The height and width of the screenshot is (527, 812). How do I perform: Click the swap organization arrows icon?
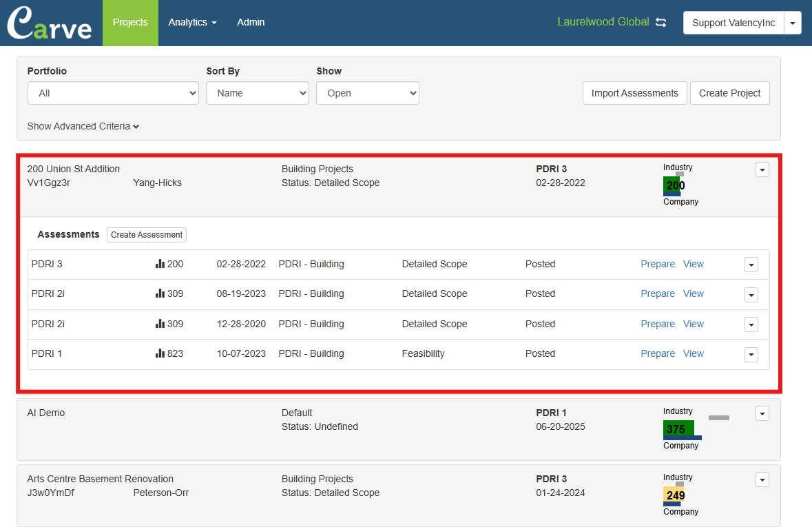(x=661, y=23)
